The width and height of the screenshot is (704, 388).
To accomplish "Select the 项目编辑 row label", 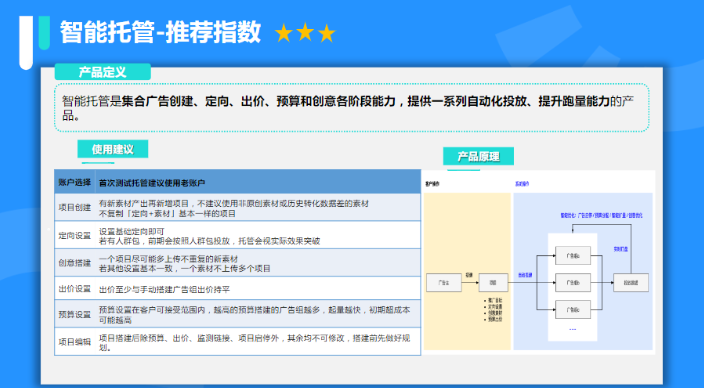I will [x=75, y=342].
